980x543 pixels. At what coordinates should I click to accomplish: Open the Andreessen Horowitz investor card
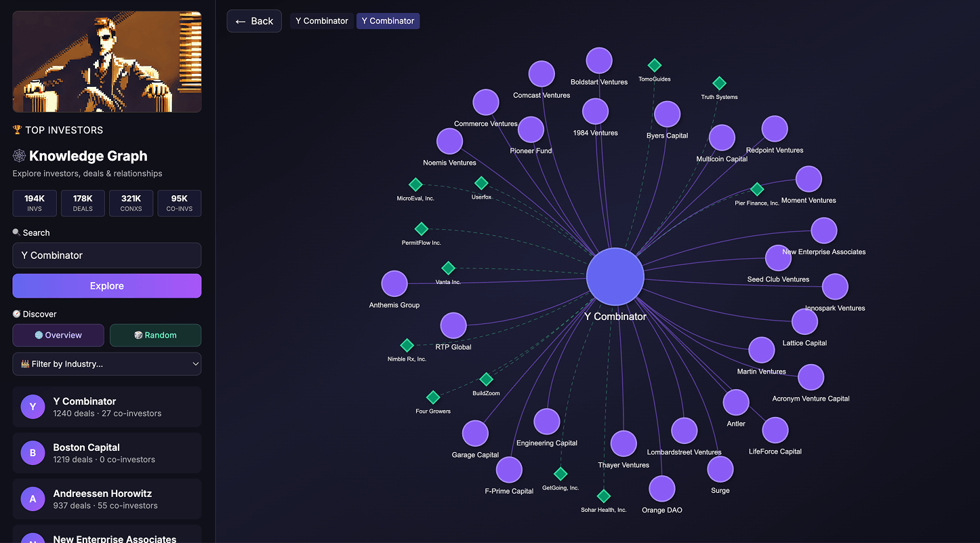107,499
